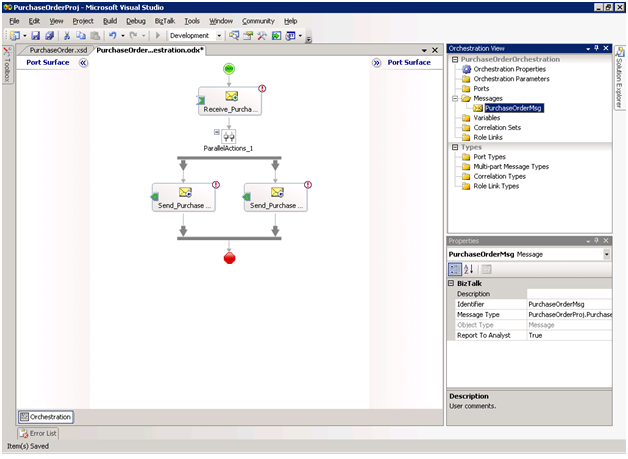Select the Correlation Sets folder
Screen dimensions: 628x459
point(497,127)
